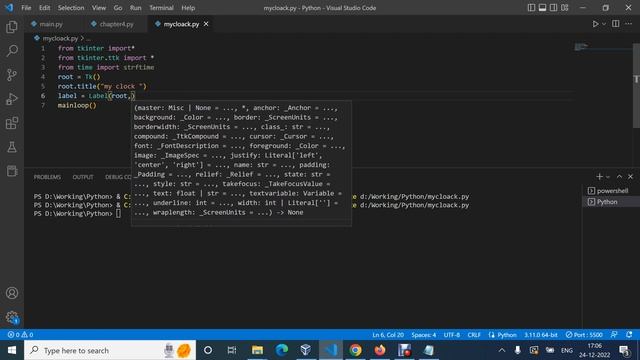This screenshot has width=640, height=360.
Task: Open the Explorer view in the activity bar
Action: [x=12, y=27]
